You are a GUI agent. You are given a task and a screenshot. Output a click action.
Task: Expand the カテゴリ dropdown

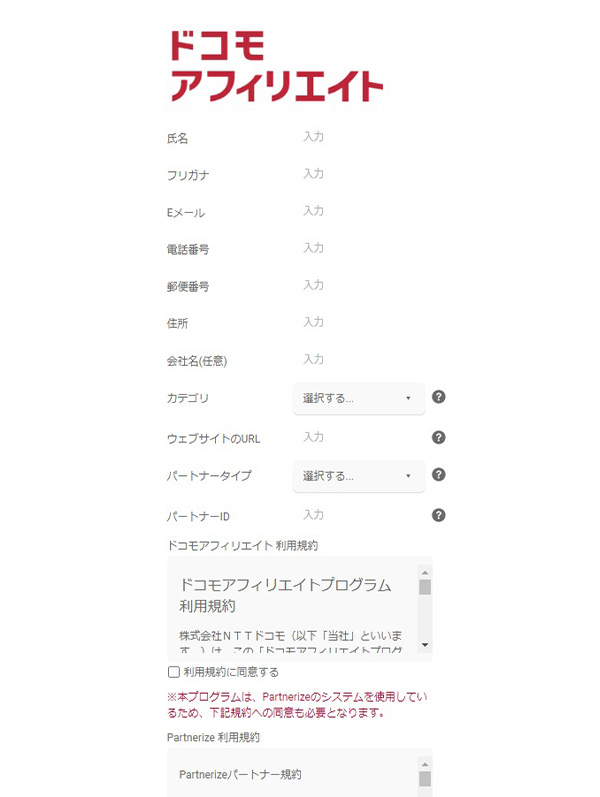pos(359,398)
